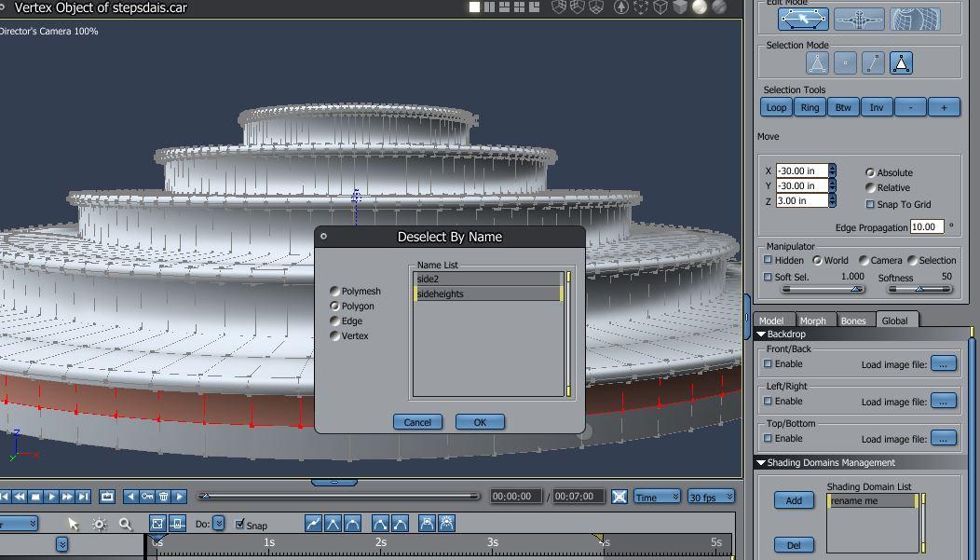The height and width of the screenshot is (560, 980).
Task: Choose the four-quadrant viewport layout icon
Action: pyautogui.click(x=520, y=7)
